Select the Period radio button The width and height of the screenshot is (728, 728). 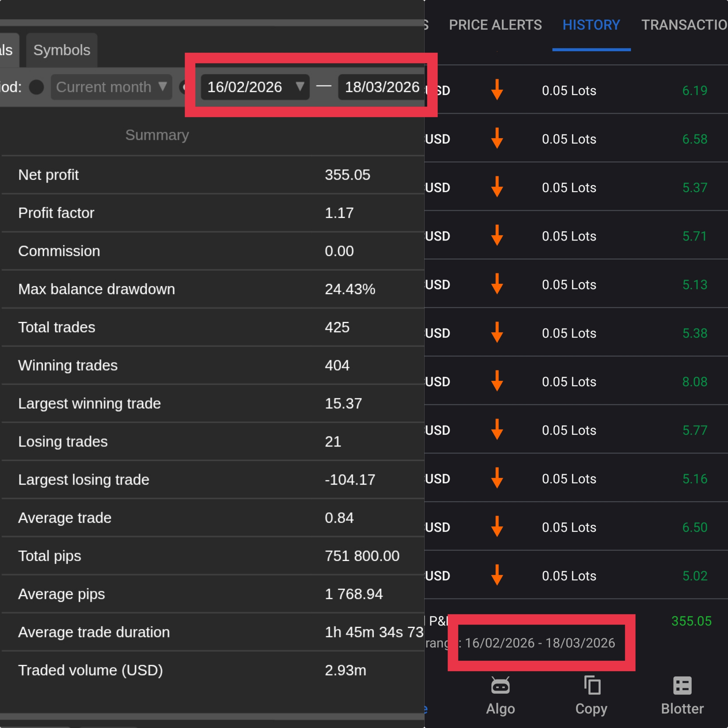[x=37, y=87]
